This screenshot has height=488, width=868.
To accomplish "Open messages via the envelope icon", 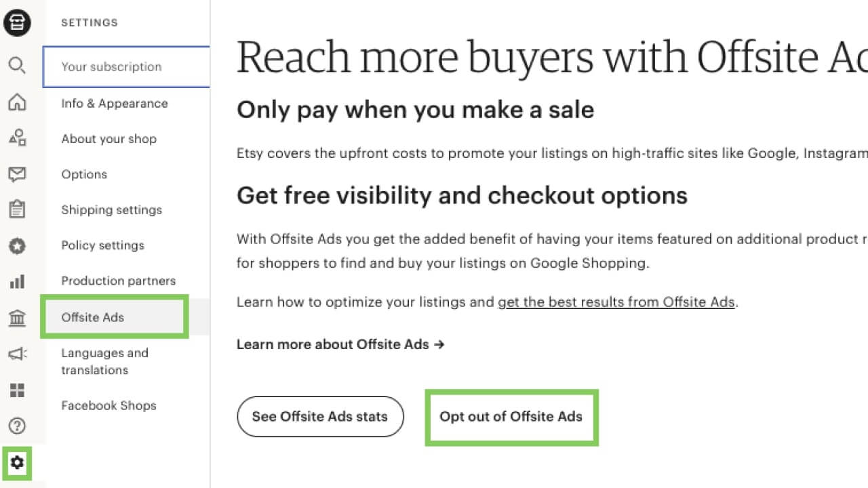I will click(17, 174).
